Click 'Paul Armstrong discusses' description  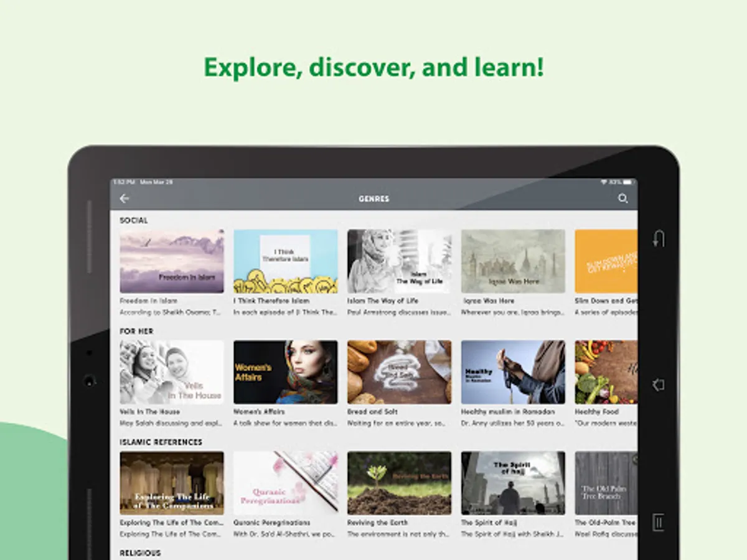tap(399, 312)
